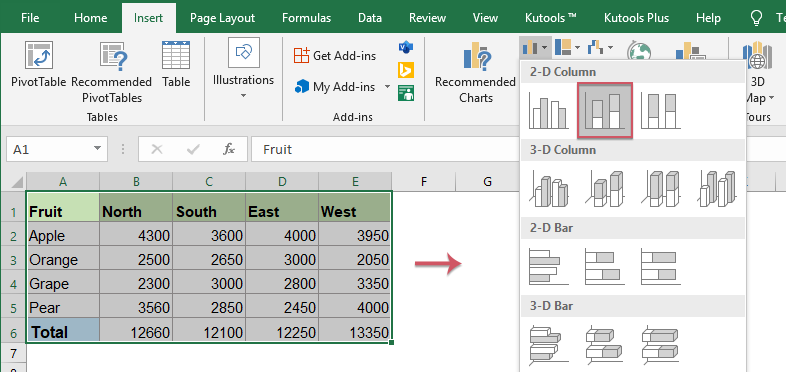Select 3-D Stacked Column chart
Viewport: 786px width, 372px height.
click(605, 189)
